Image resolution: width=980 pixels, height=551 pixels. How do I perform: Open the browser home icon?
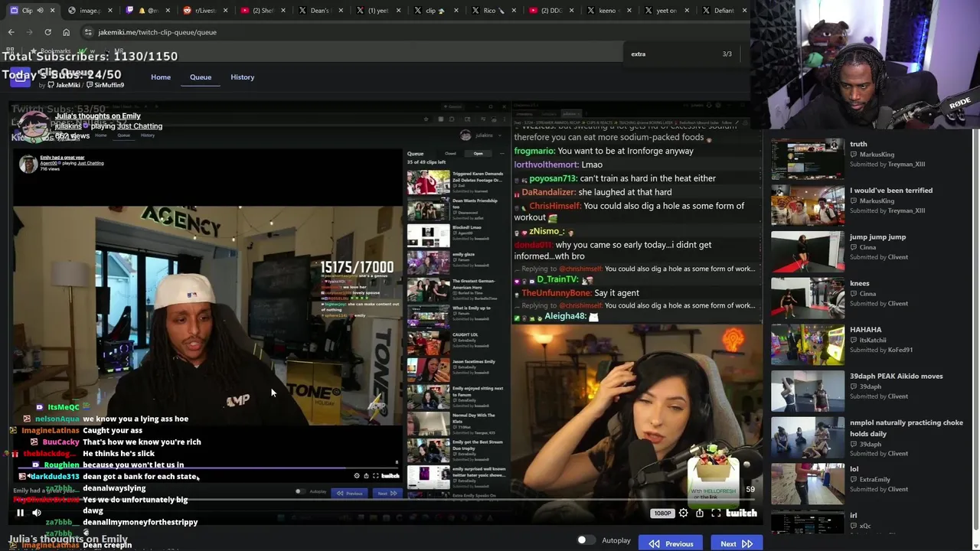pos(66,32)
